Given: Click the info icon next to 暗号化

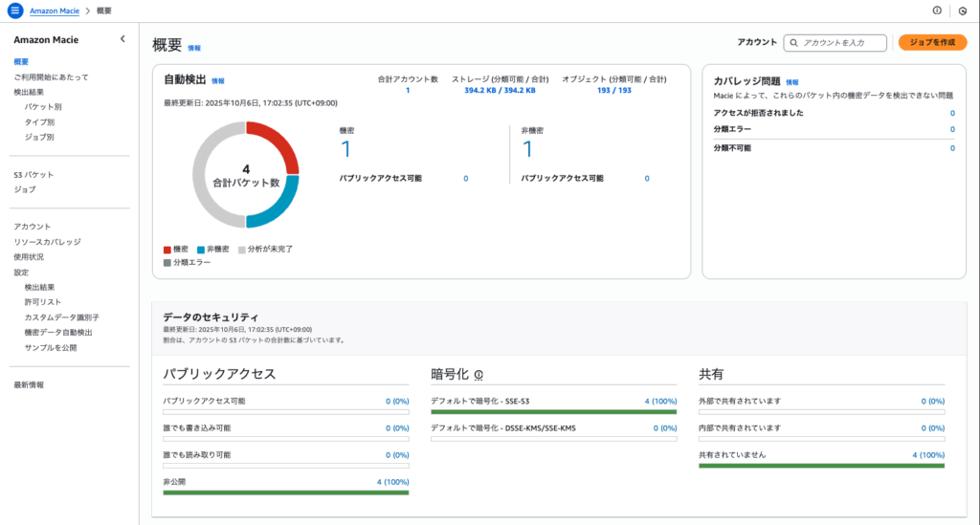Looking at the screenshot, I should pyautogui.click(x=478, y=376).
